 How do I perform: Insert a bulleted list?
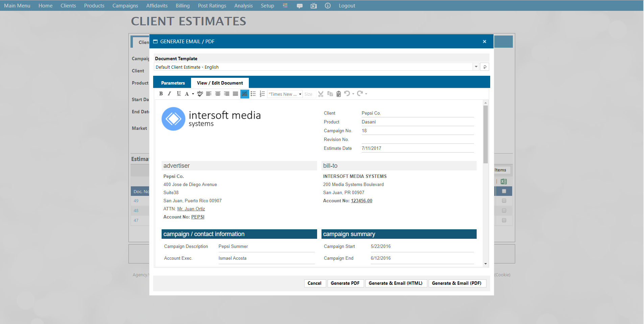coord(253,94)
